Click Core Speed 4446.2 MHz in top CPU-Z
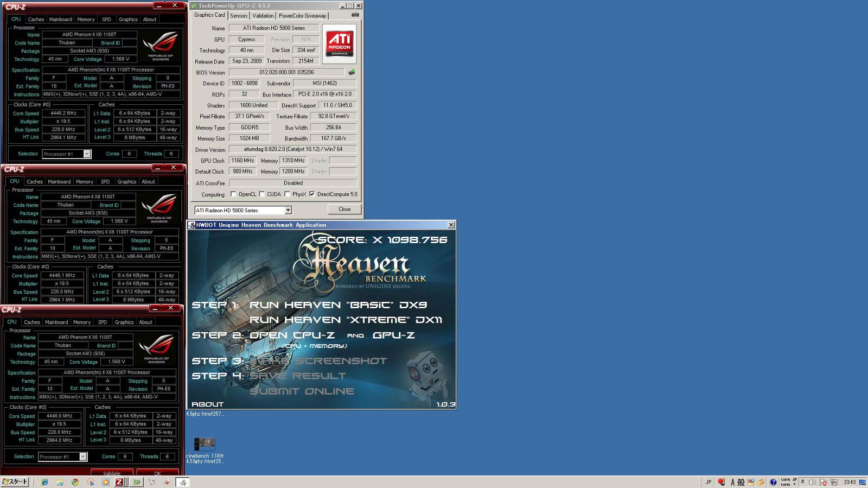This screenshot has height=488, width=868. [x=63, y=113]
